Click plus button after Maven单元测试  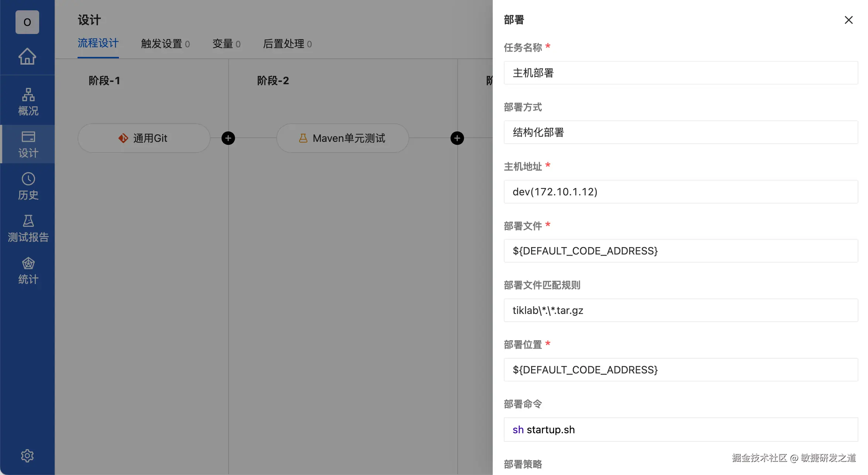(x=457, y=138)
